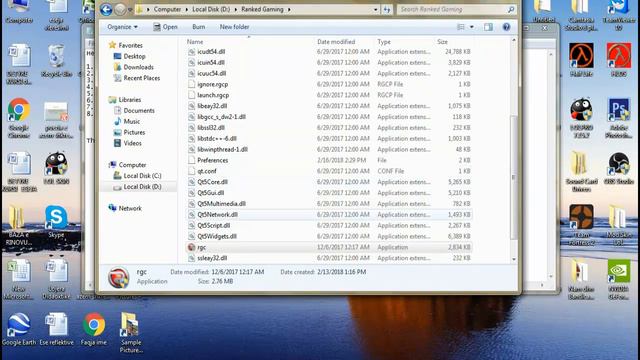This screenshot has height=360, width=640.
Task: Open Sound Card Drivers folder on desktop
Action: click(x=581, y=171)
